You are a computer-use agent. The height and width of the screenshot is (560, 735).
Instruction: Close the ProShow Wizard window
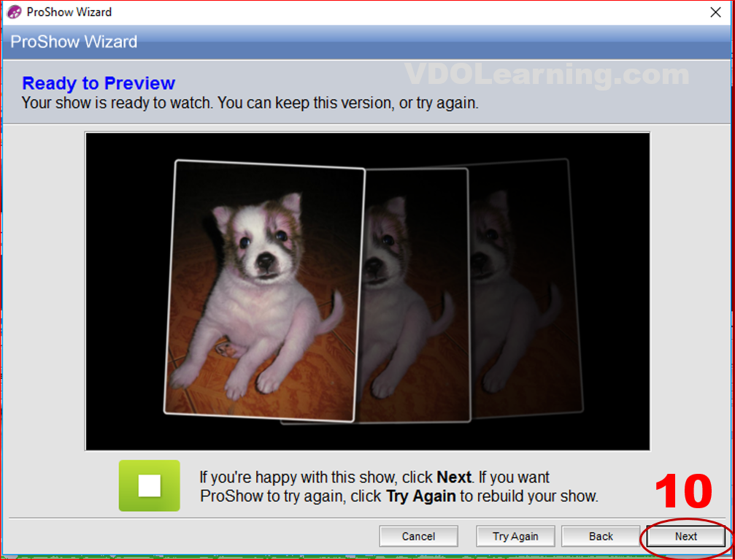(716, 12)
